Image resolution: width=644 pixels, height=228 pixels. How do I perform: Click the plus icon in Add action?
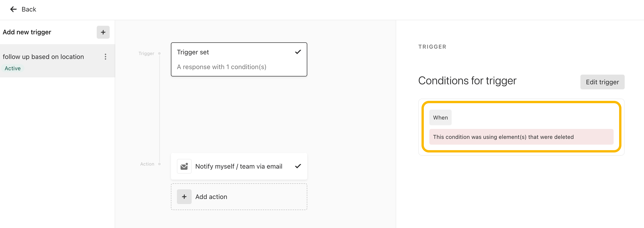(x=184, y=197)
